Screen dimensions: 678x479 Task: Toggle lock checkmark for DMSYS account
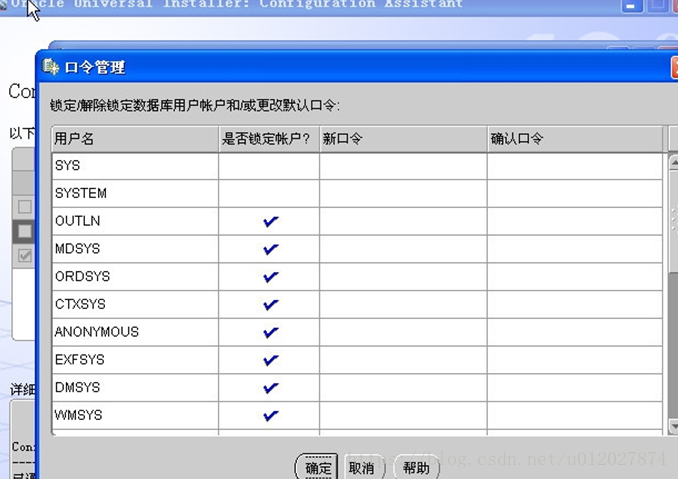(x=270, y=388)
